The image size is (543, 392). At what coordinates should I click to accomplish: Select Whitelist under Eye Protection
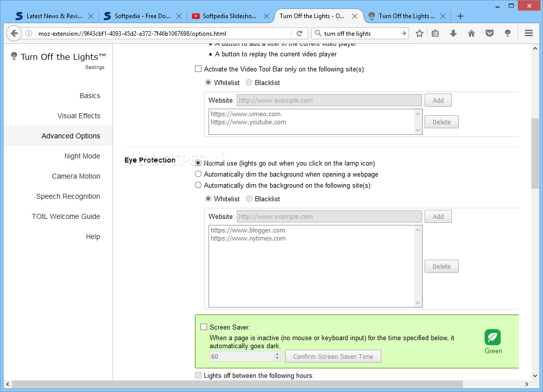point(208,199)
